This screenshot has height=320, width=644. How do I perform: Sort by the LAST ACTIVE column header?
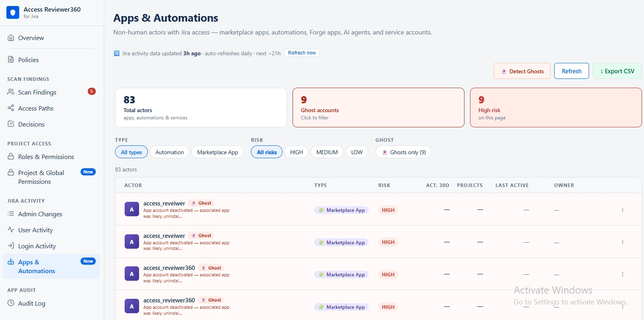click(x=512, y=185)
